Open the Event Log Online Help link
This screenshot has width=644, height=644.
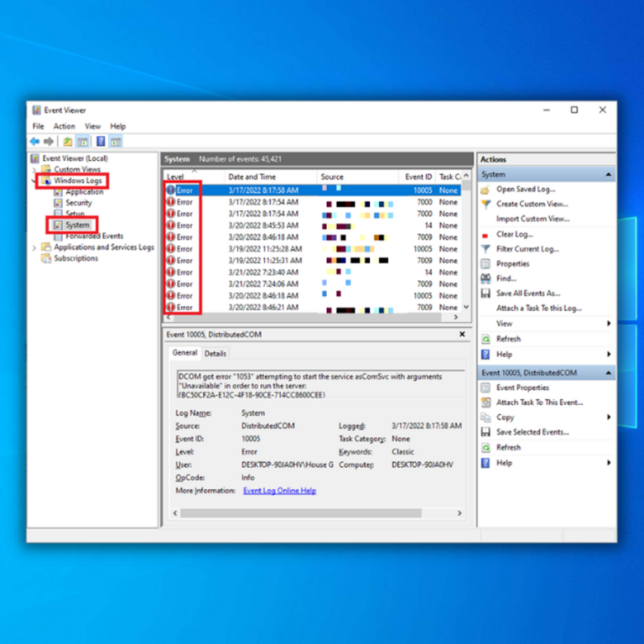tap(280, 491)
